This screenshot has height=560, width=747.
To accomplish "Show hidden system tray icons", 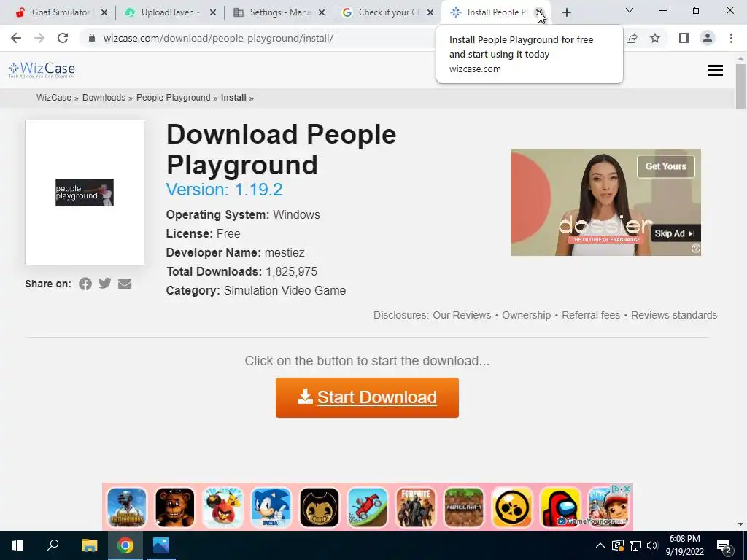I will point(600,545).
